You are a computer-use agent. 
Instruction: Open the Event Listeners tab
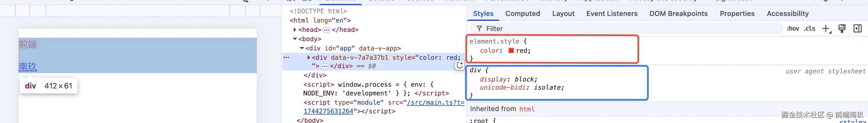click(x=612, y=14)
